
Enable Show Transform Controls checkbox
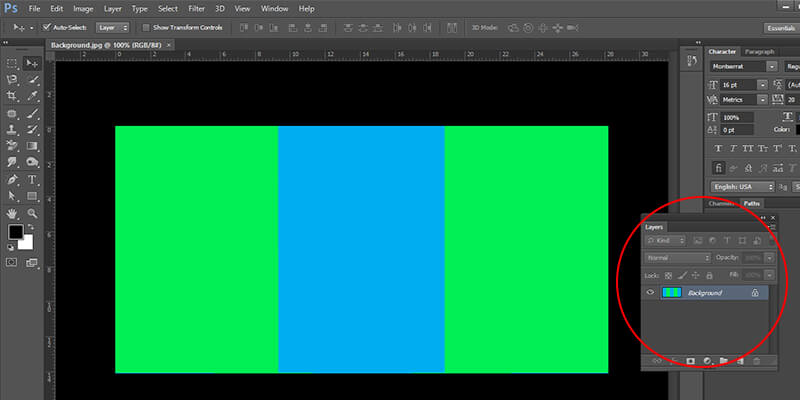tap(146, 28)
